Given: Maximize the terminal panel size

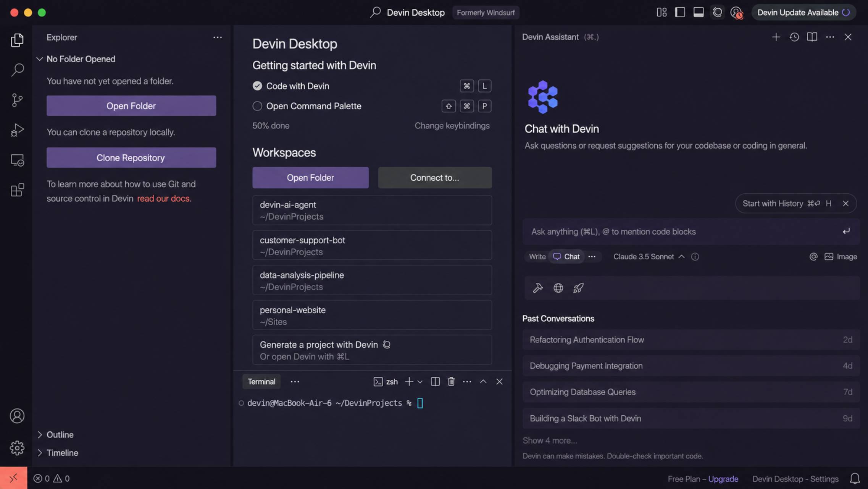Looking at the screenshot, I should pyautogui.click(x=483, y=382).
